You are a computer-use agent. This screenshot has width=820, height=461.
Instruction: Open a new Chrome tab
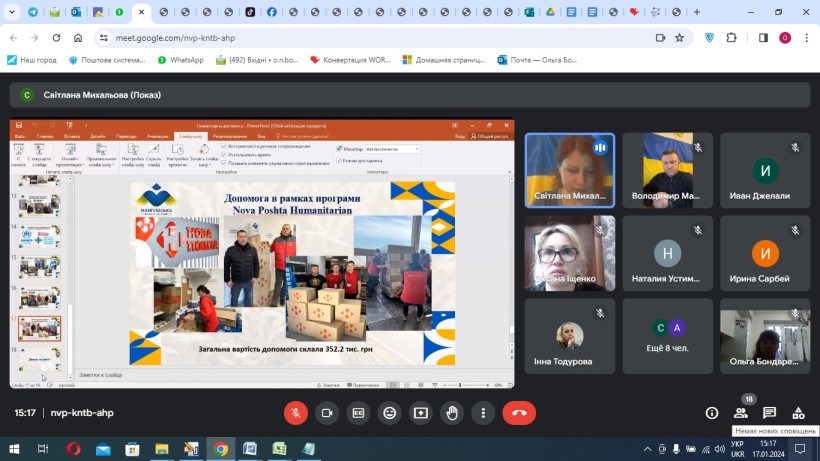point(697,12)
